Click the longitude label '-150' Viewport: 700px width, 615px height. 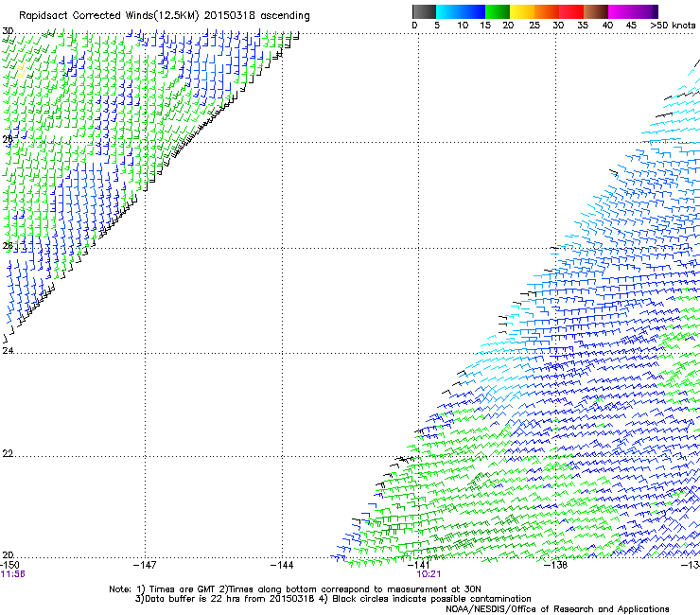9,565
